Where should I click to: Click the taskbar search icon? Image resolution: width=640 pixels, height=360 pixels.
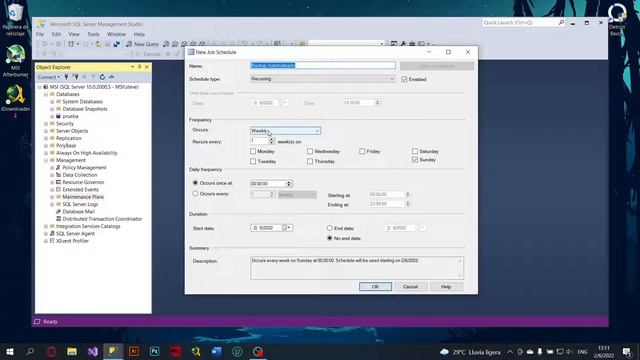[30, 351]
